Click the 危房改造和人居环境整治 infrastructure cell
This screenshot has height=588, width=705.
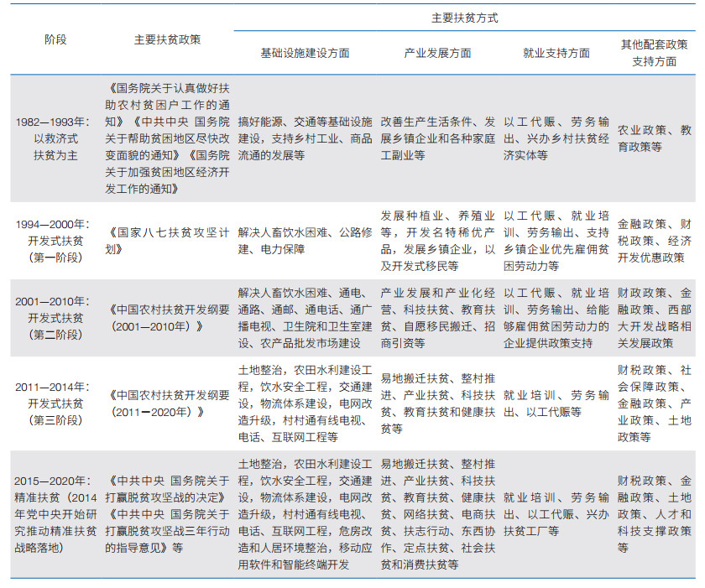tap(305, 514)
